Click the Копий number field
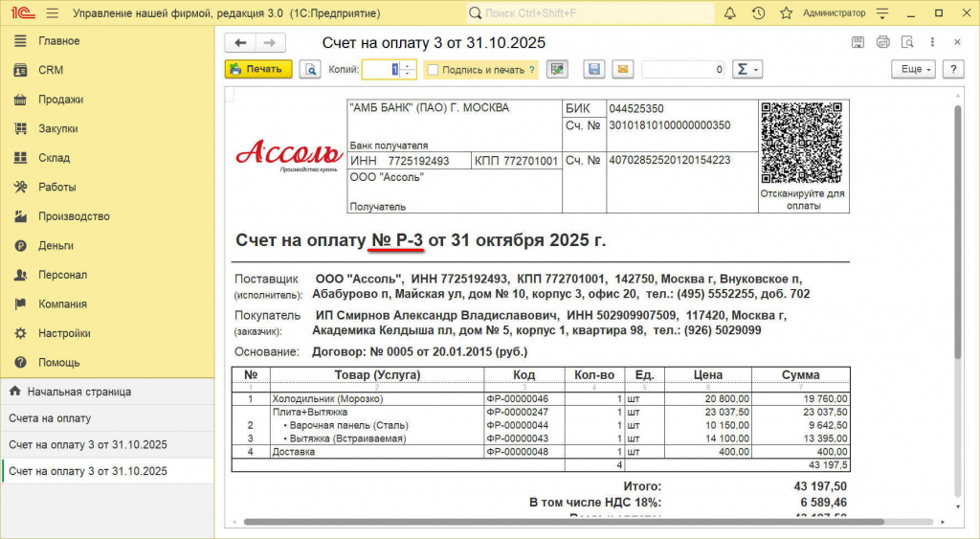This screenshot has height=539, width=980. click(381, 69)
